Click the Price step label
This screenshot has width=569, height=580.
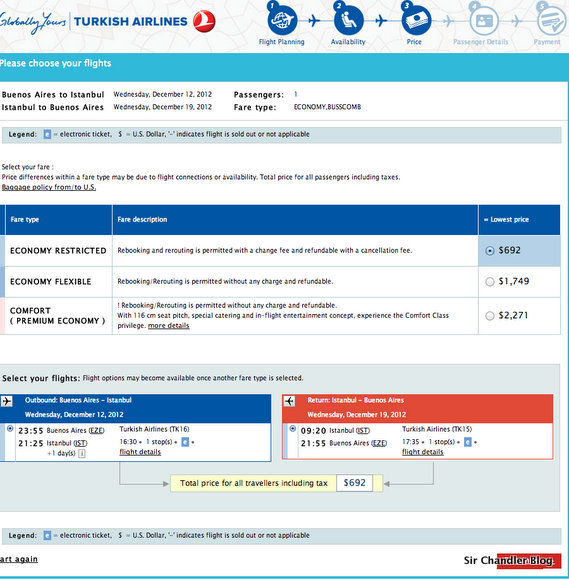point(414,42)
